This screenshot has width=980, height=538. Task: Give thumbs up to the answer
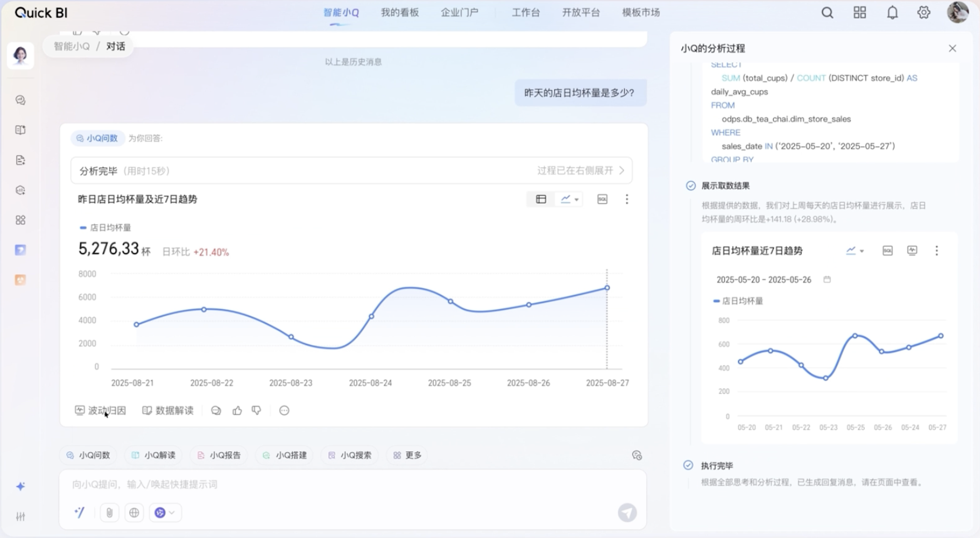[237, 411]
